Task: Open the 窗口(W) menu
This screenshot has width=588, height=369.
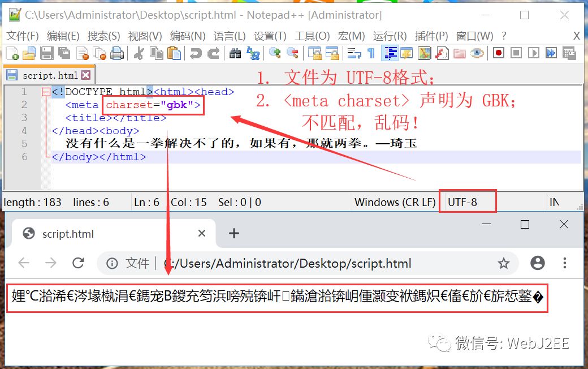Action: point(474,36)
